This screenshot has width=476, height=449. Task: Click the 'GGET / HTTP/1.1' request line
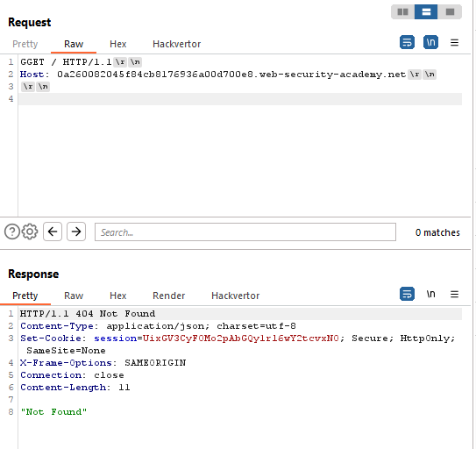point(66,62)
